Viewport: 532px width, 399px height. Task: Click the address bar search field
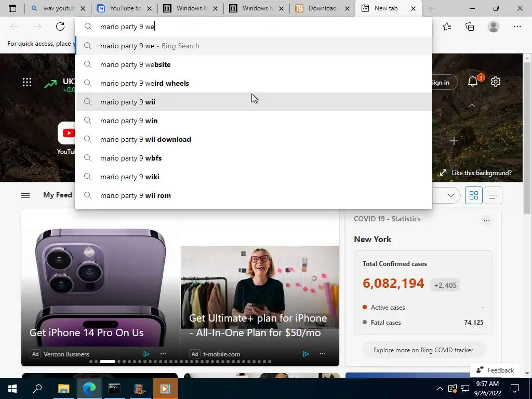254,26
